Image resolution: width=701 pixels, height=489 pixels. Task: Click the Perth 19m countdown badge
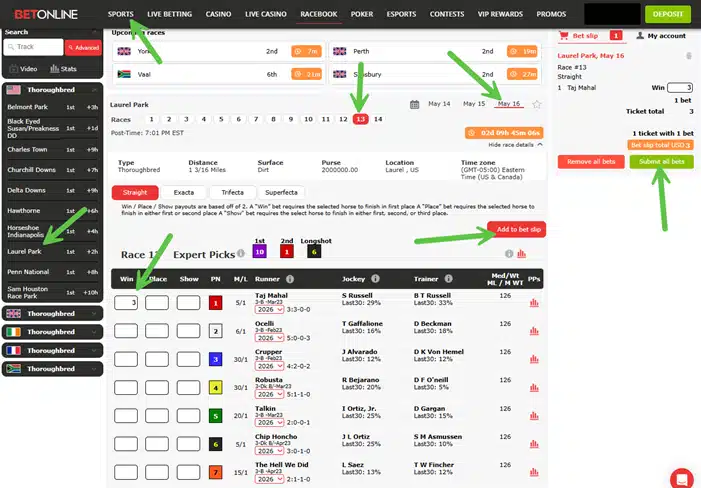point(523,51)
